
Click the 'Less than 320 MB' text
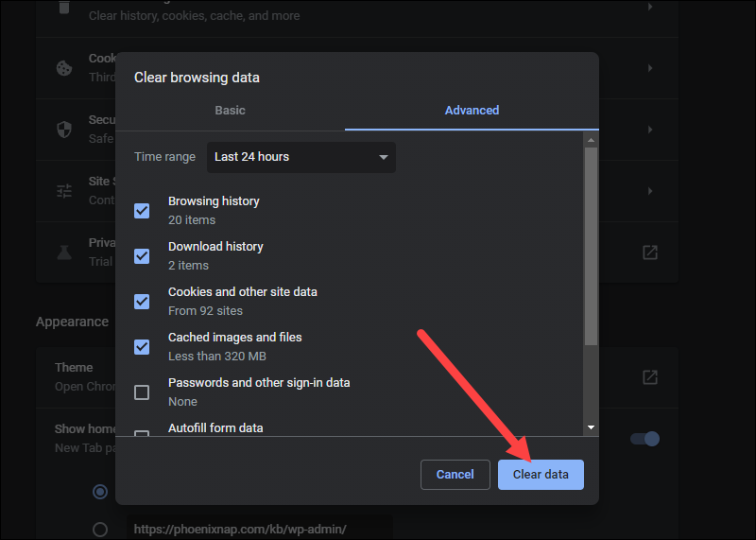[x=217, y=357]
